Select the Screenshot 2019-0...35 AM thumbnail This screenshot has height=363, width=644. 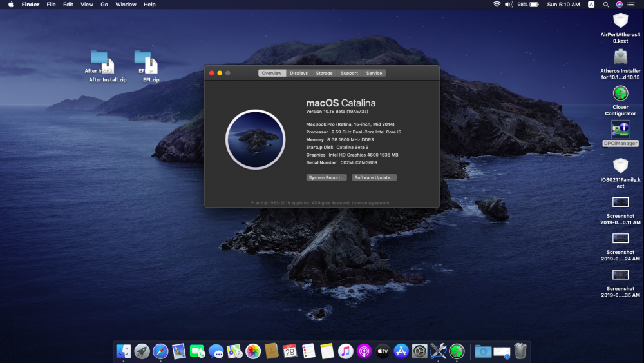click(x=620, y=275)
